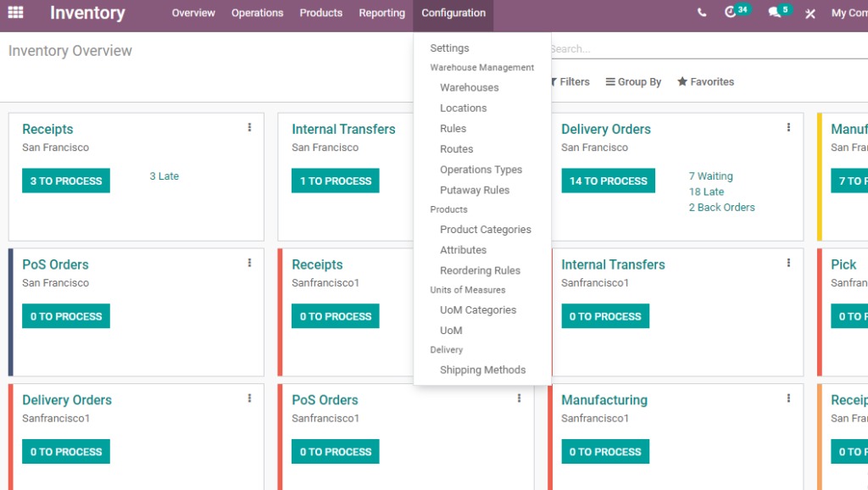Open activities clock icon with badge 34

(731, 13)
